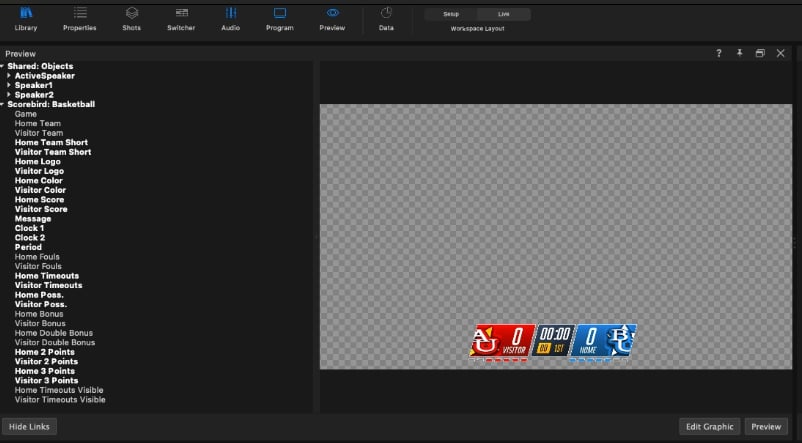Screen dimensions: 802x443
Task: Open the Audio mixer icon
Action: [231, 13]
